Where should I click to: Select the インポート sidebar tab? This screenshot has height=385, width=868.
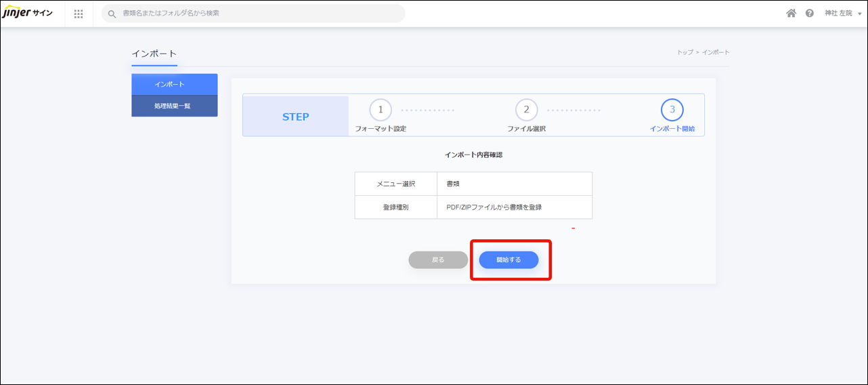point(174,84)
